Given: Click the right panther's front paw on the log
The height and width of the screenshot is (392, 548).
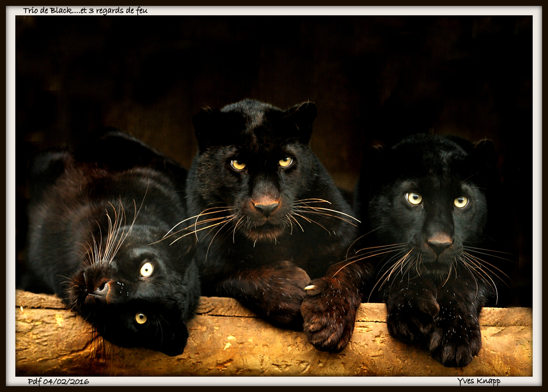Looking at the screenshot, I should click(455, 340).
